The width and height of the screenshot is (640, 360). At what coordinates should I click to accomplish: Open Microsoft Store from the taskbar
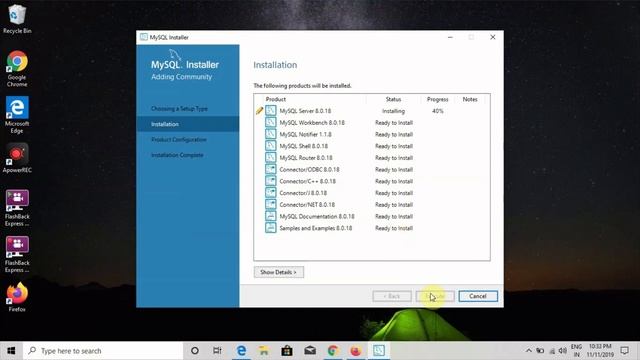[287, 351]
